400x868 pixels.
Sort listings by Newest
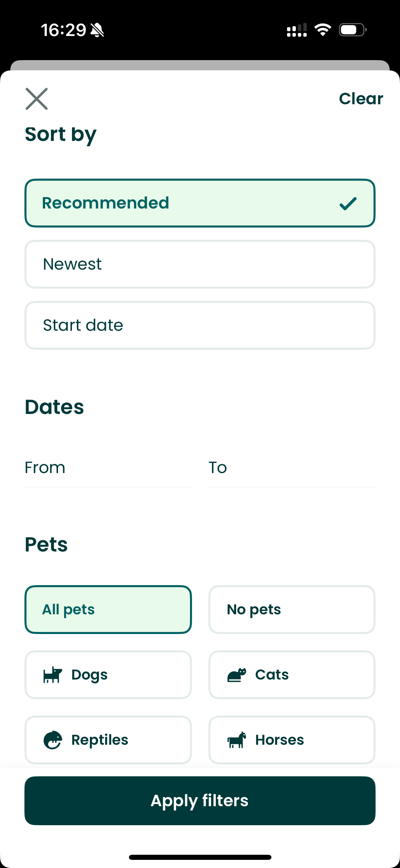click(200, 264)
